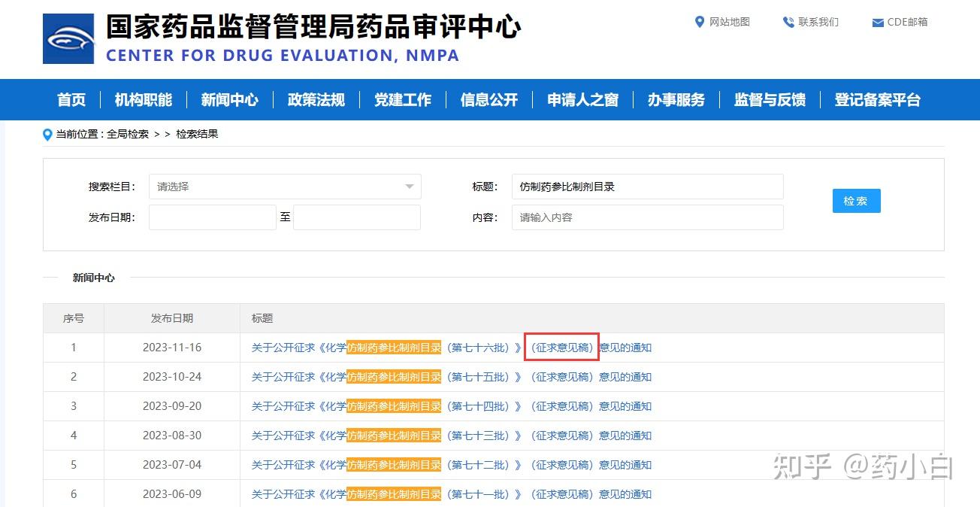Open CDE邮箱 via the envelope icon

(876, 22)
